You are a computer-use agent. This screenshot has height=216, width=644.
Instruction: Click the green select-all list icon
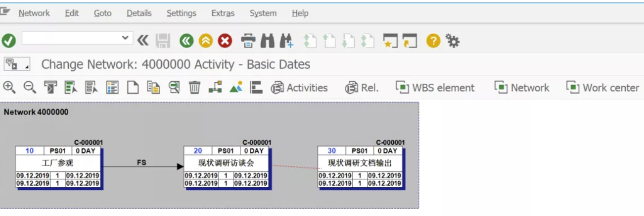(x=71, y=88)
